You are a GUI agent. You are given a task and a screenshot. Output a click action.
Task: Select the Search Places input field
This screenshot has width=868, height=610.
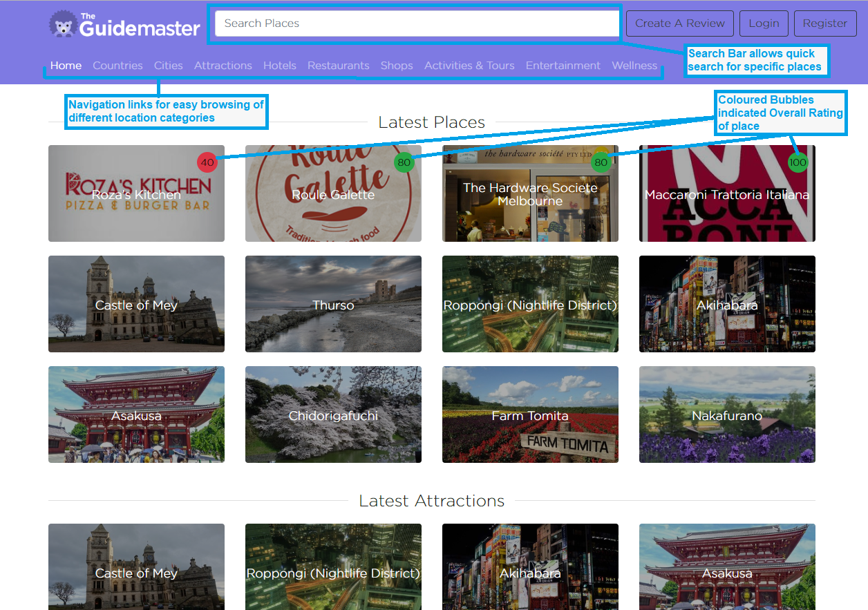click(415, 23)
